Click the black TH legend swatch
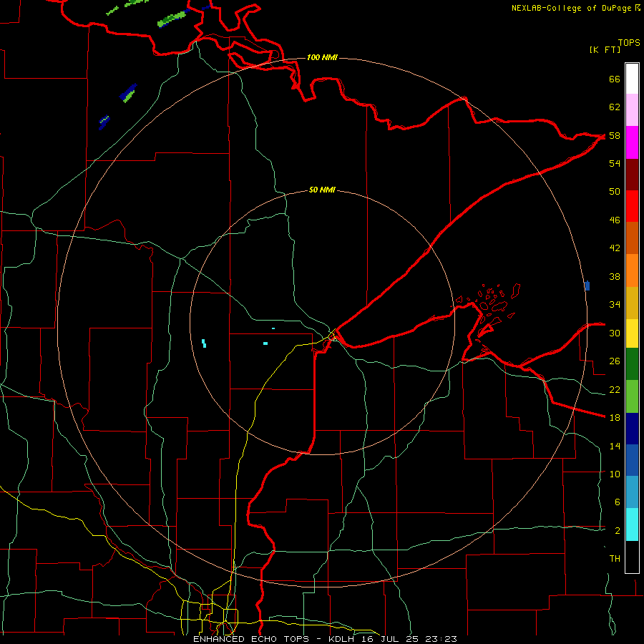The height and width of the screenshot is (644, 644). [632, 557]
